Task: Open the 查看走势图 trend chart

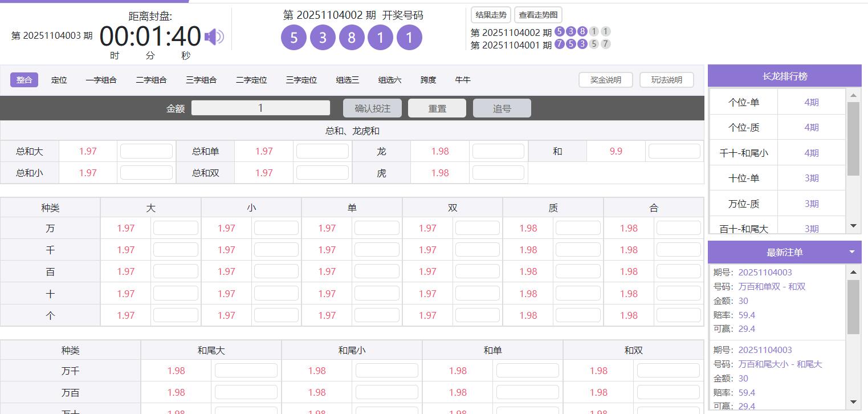Action: [x=537, y=15]
